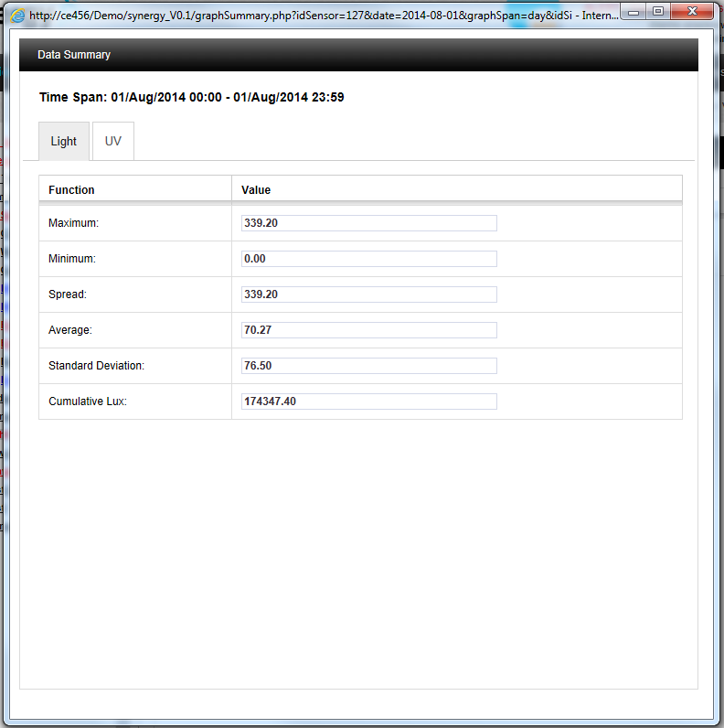Click the Cumulative Lux value field
Image resolution: width=724 pixels, height=728 pixels.
369,401
